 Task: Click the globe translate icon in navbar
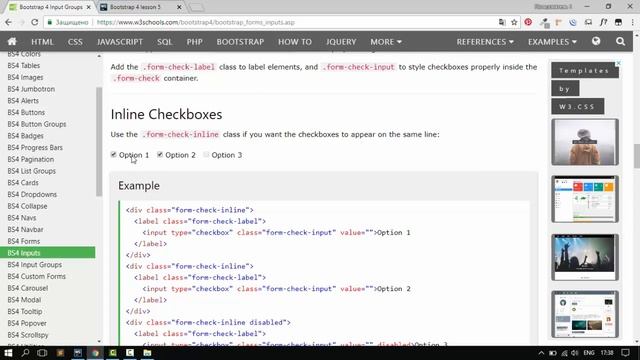tap(596, 41)
